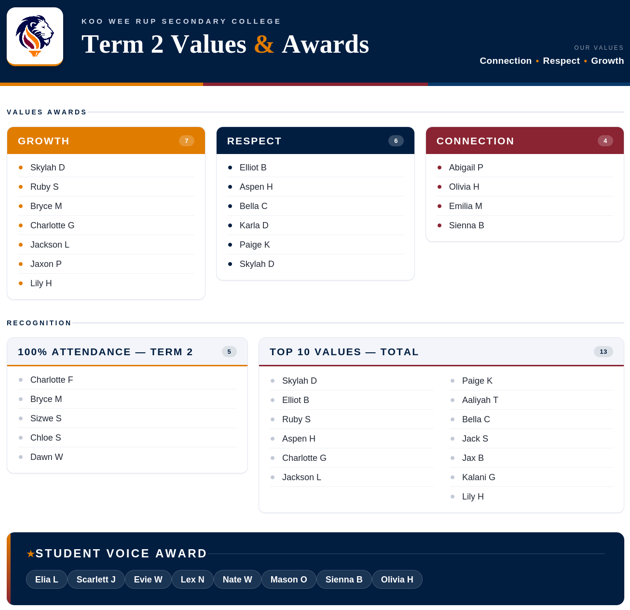
Task: Click the Connection value in header
Action: click(x=505, y=61)
